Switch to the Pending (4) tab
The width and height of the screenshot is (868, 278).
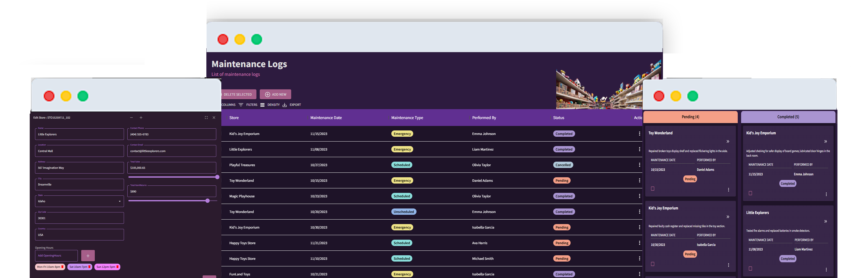coord(690,117)
